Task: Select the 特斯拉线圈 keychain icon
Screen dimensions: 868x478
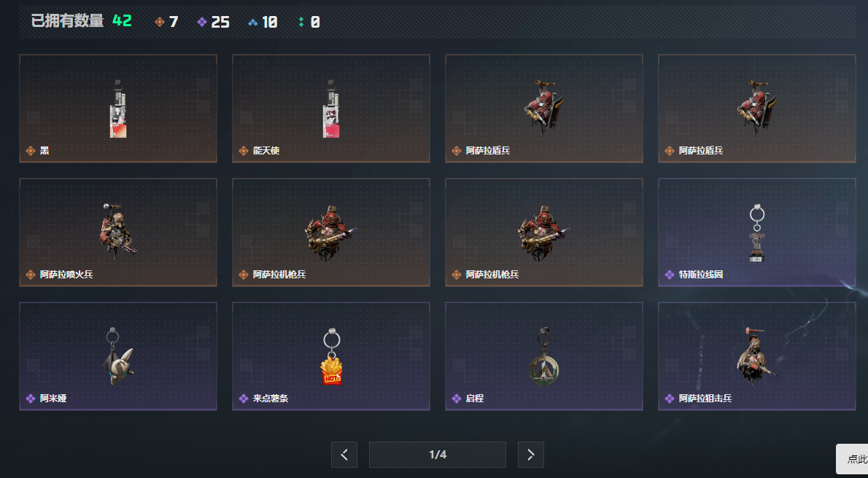Action: (x=756, y=232)
